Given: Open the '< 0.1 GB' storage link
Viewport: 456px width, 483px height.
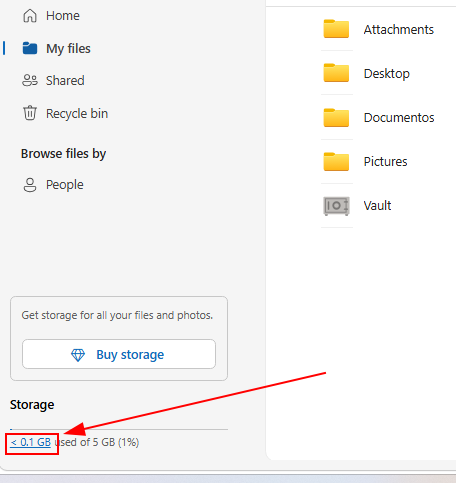Looking at the screenshot, I should 30,442.
